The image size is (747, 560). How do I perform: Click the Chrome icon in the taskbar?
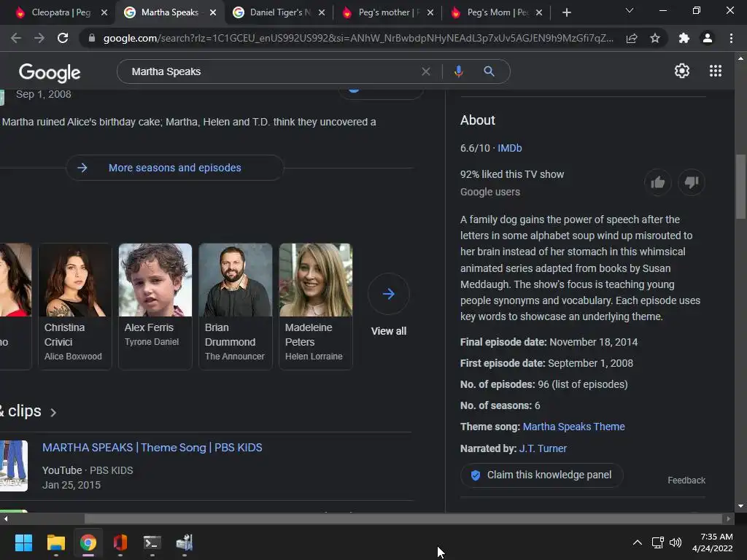pos(88,542)
